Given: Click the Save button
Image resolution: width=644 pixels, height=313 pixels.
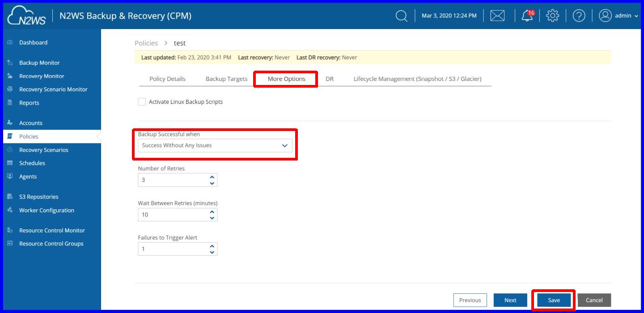Looking at the screenshot, I should 554,300.
